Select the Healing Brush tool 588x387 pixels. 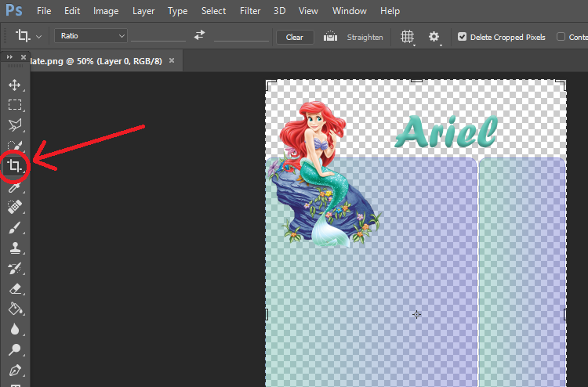pos(15,207)
